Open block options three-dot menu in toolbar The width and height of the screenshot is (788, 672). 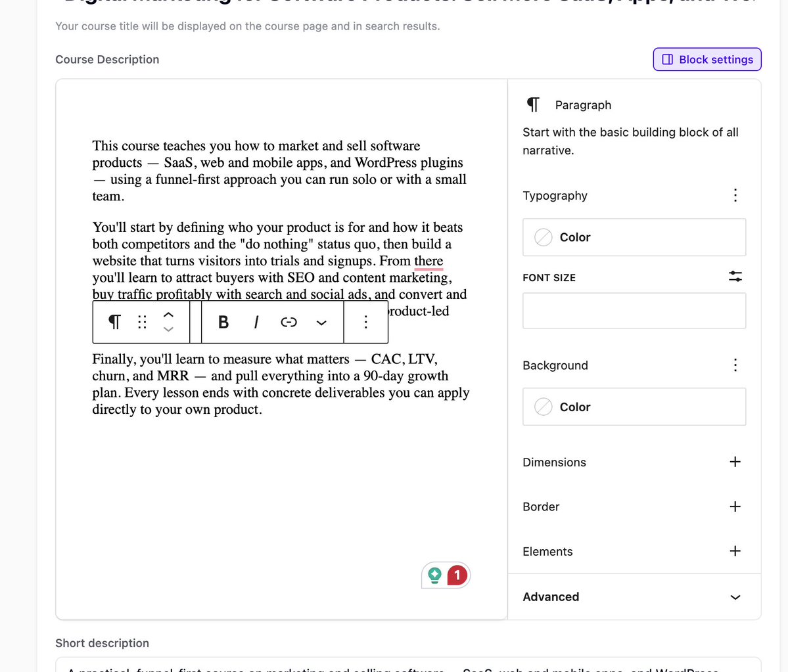[x=366, y=322]
